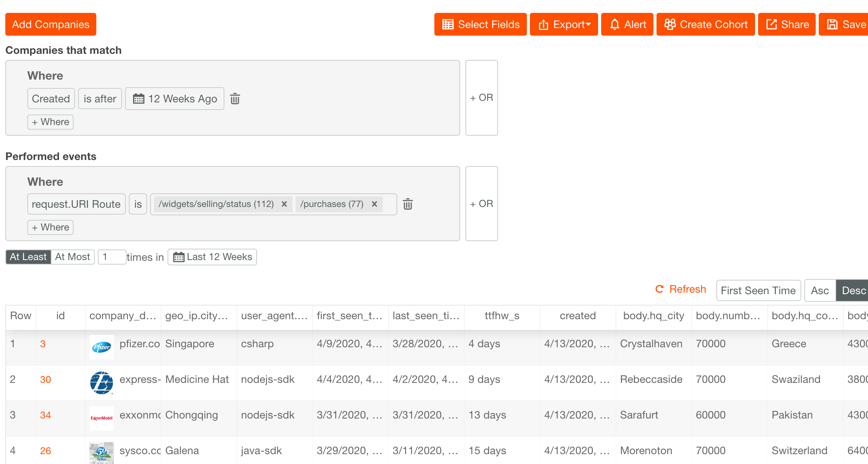The height and width of the screenshot is (464, 868).
Task: Open the Export dropdown menu
Action: [x=564, y=25]
